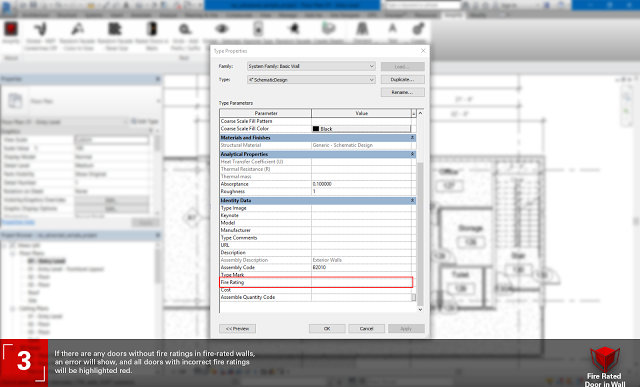This screenshot has width=640, height=387.
Task: Click OK in Type Properties dialog
Action: [327, 329]
